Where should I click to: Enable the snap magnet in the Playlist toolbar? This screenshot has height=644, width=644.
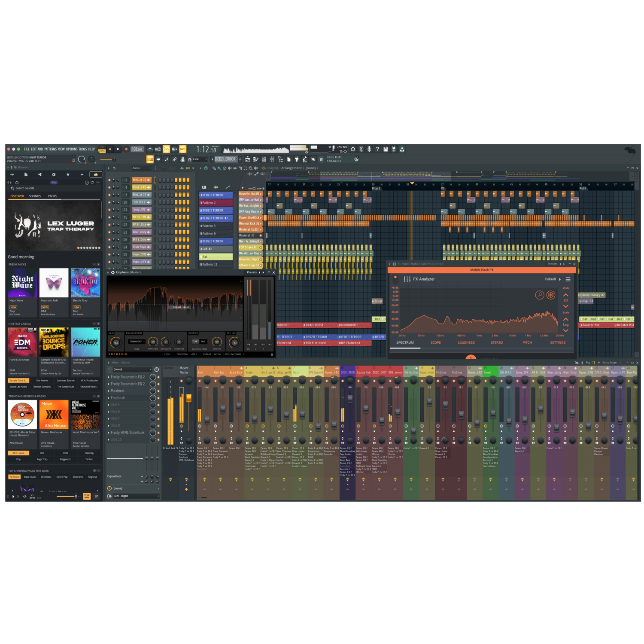coord(206,168)
